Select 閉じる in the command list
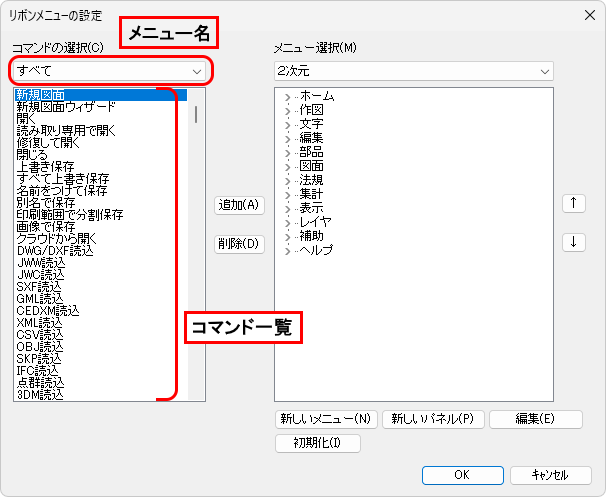 tap(100, 155)
